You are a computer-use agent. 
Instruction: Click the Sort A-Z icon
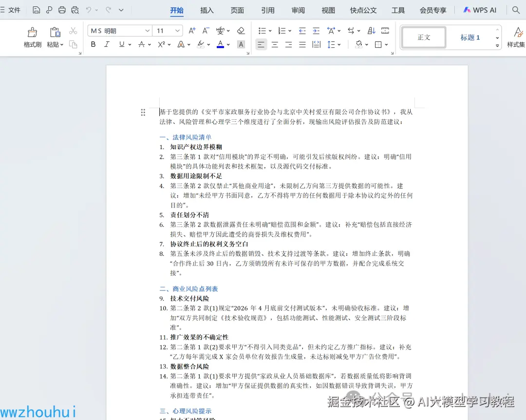(371, 31)
